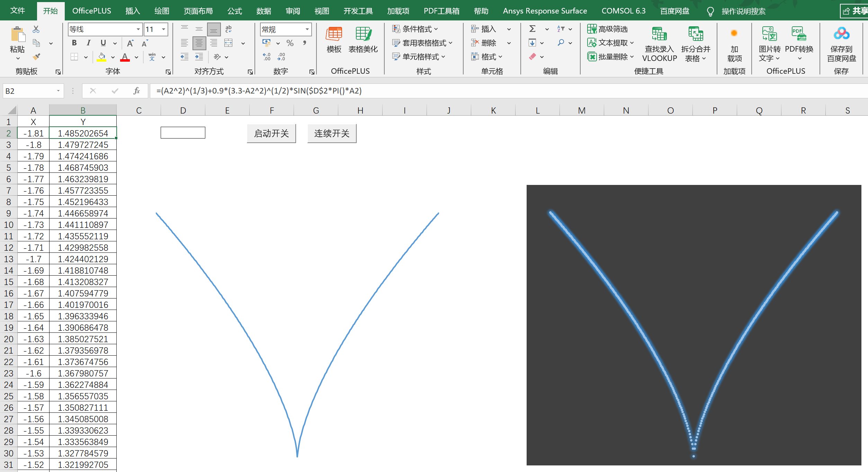Toggle italic formatting
Image resolution: width=868 pixels, height=472 pixels.
pyautogui.click(x=89, y=43)
